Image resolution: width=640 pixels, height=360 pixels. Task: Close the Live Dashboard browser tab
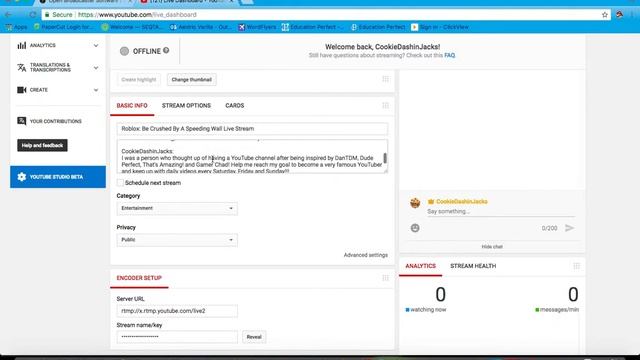[231, 2]
